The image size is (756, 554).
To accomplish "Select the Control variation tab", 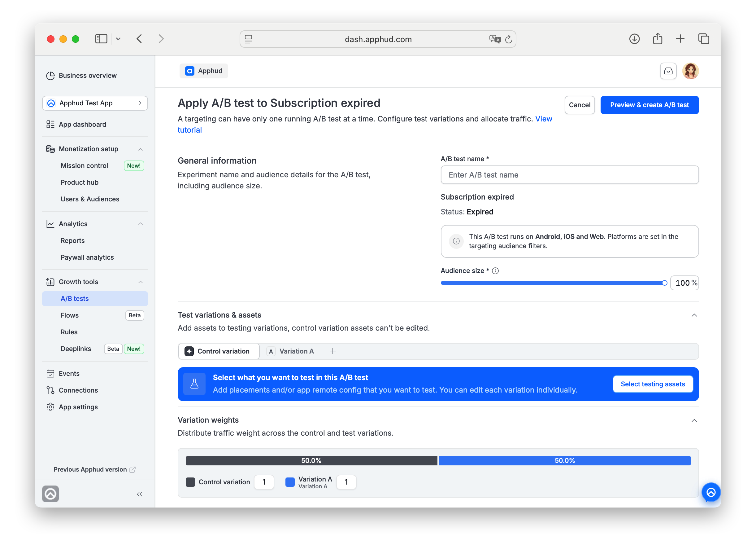I will 219,351.
